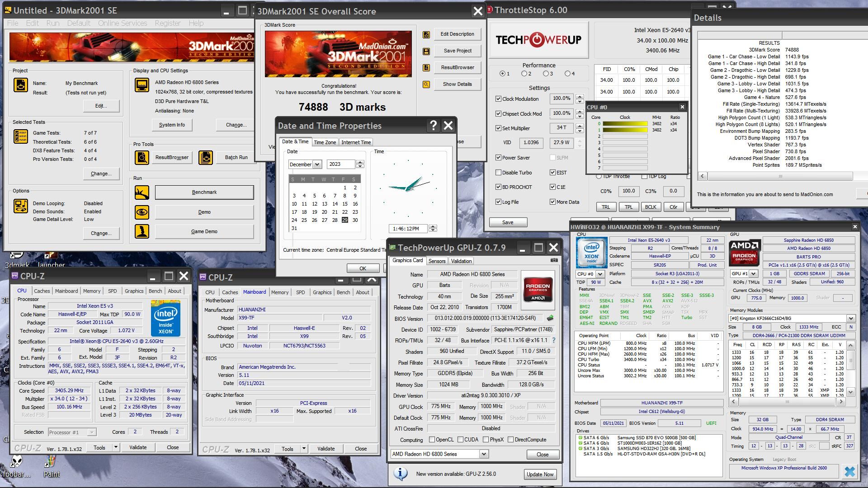The image size is (868, 488).
Task: Click the Batch Run icon in Pro Tools
Action: pos(206,157)
